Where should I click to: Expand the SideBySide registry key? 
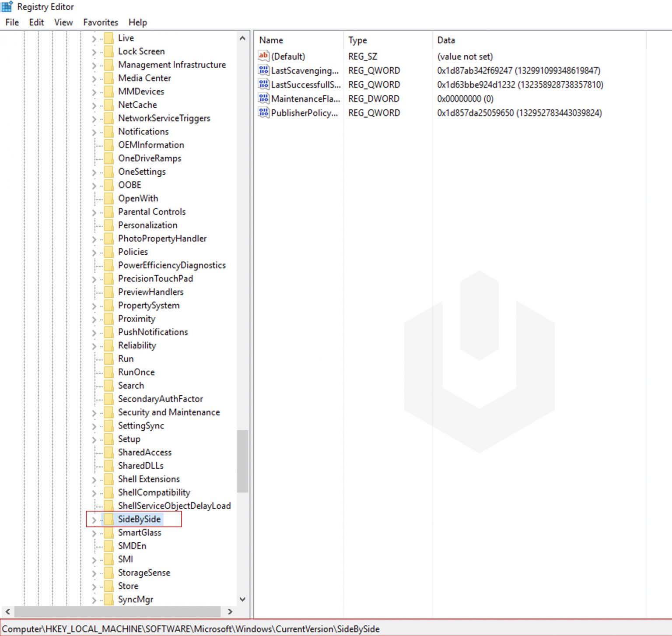pyautogui.click(x=94, y=519)
